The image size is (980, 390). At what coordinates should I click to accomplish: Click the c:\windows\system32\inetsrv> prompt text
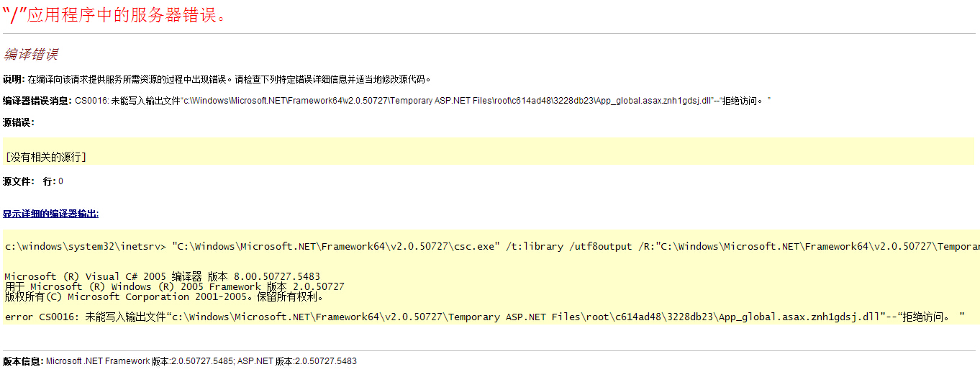[x=85, y=247]
